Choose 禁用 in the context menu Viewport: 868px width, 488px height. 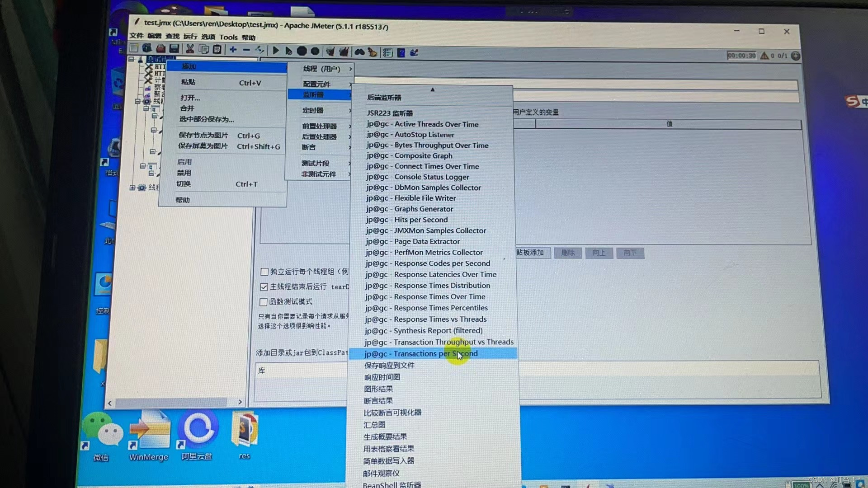(x=222, y=173)
